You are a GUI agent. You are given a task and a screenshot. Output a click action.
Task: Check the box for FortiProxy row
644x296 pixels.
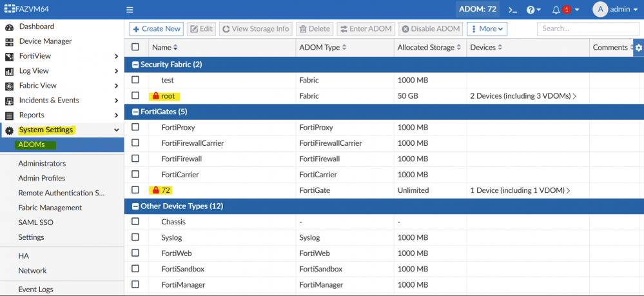pyautogui.click(x=135, y=127)
